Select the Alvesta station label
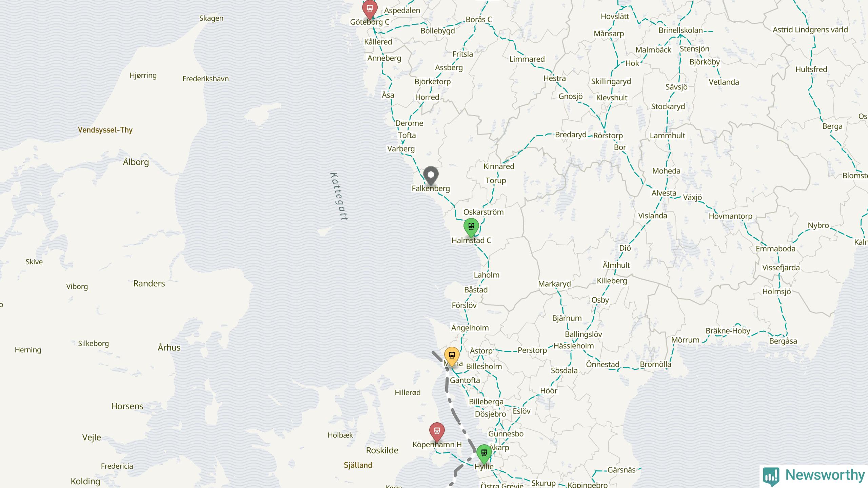The height and width of the screenshot is (488, 868). click(664, 193)
